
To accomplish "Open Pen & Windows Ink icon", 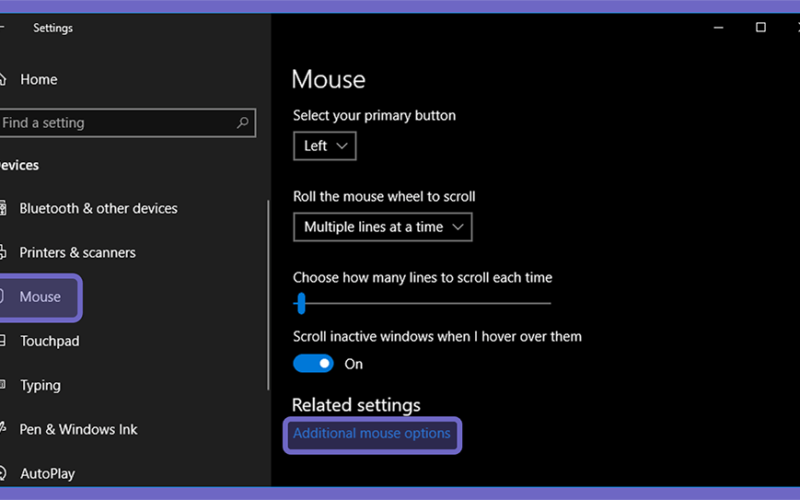I will click(3, 429).
